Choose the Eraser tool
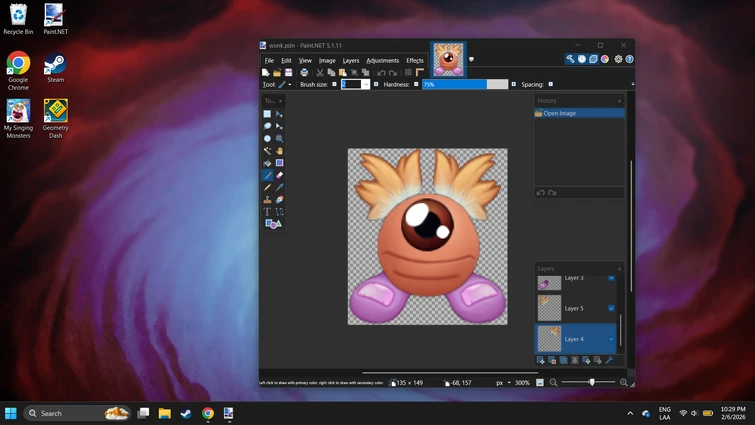The image size is (755, 425). click(280, 175)
